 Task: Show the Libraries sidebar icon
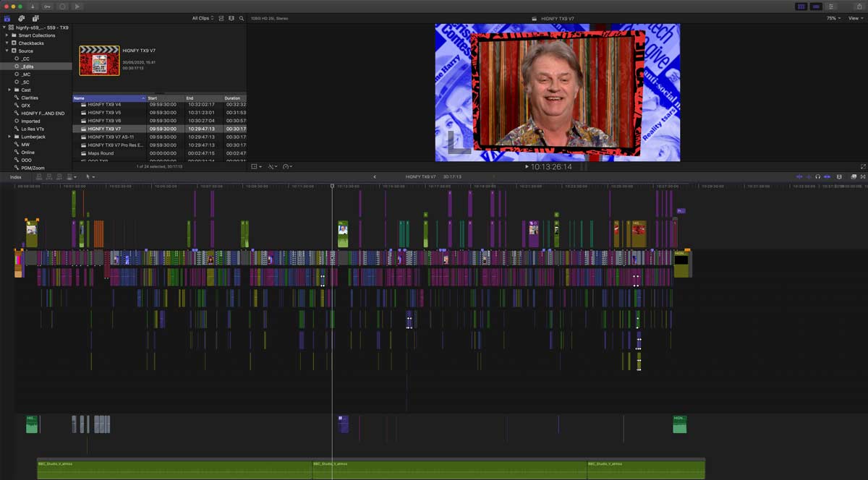(7, 18)
